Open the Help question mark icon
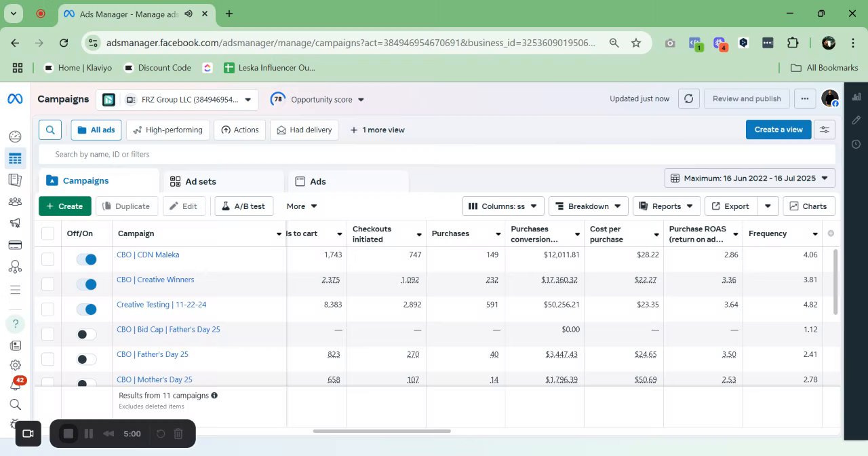The image size is (868, 456). coord(15,324)
